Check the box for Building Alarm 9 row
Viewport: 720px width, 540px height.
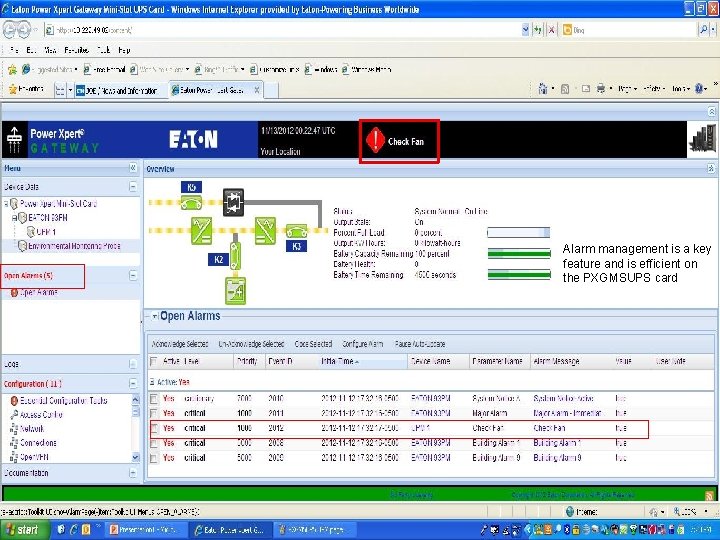[x=154, y=458]
